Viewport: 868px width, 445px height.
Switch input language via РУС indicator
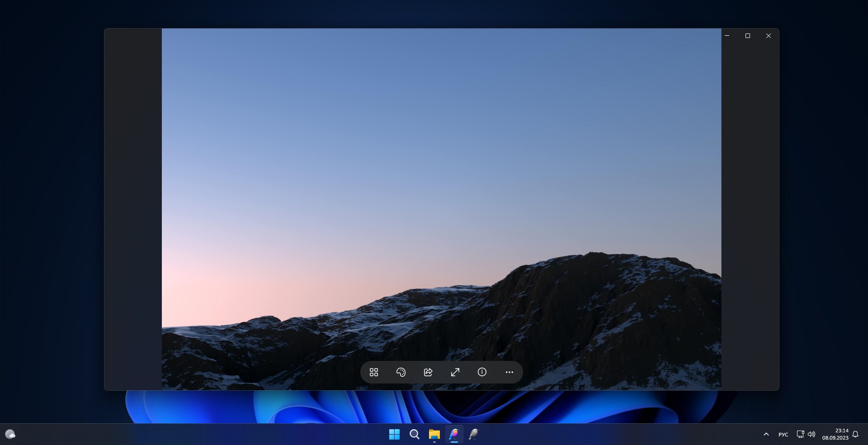[783, 435]
